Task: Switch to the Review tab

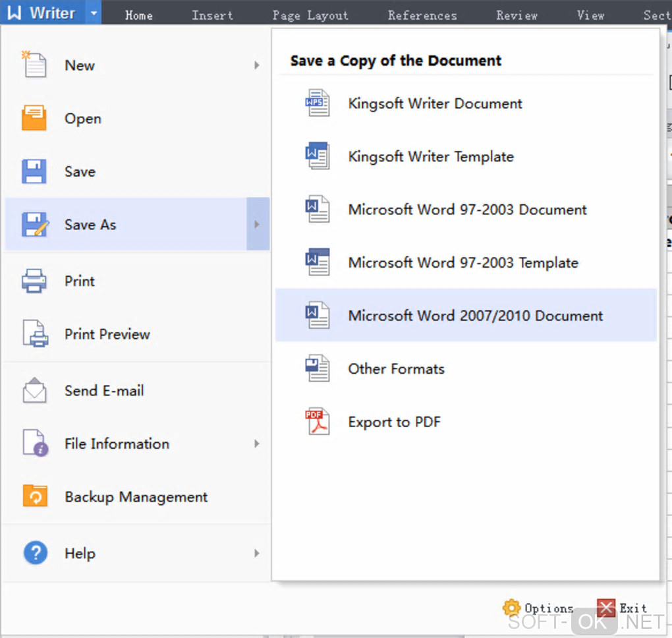Action: [517, 15]
